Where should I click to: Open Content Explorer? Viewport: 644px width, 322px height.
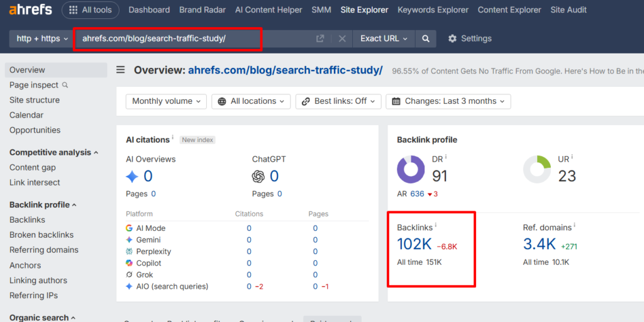pos(509,10)
